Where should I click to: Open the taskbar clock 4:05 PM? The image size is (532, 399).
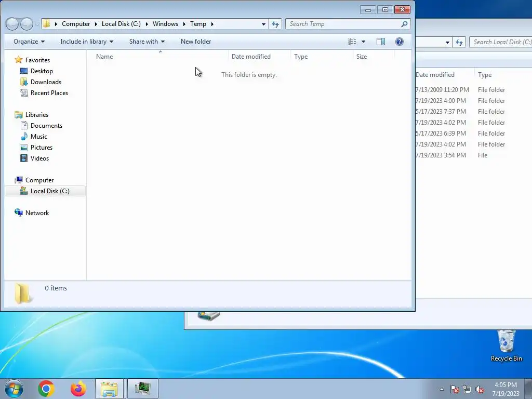click(506, 389)
